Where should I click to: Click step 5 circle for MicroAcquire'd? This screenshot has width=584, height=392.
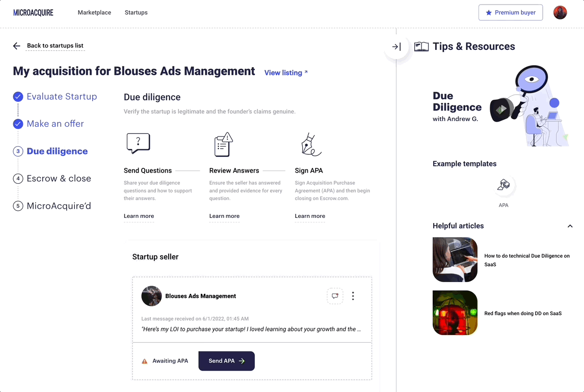(x=18, y=206)
